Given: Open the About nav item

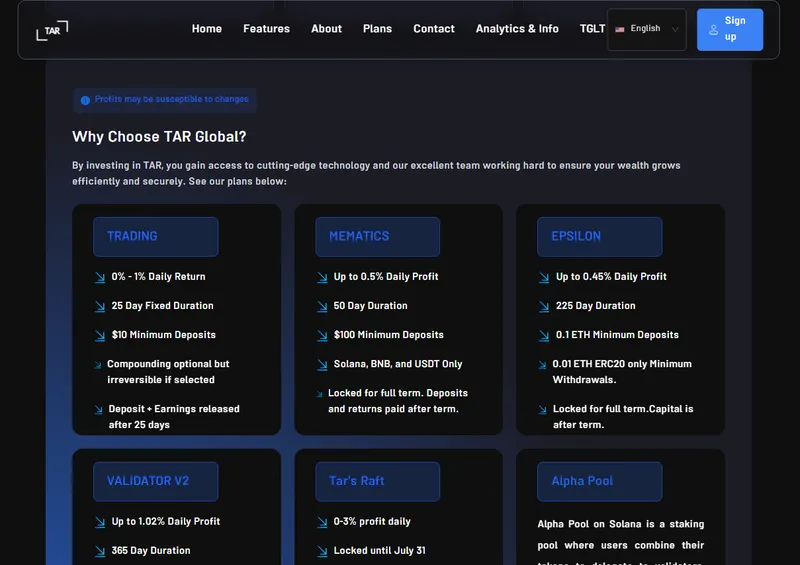Looking at the screenshot, I should point(327,29).
